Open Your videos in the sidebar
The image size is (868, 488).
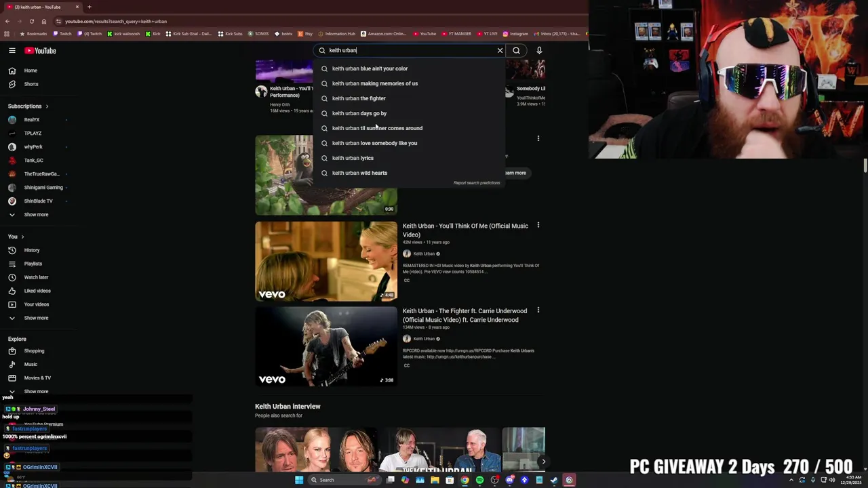37,304
